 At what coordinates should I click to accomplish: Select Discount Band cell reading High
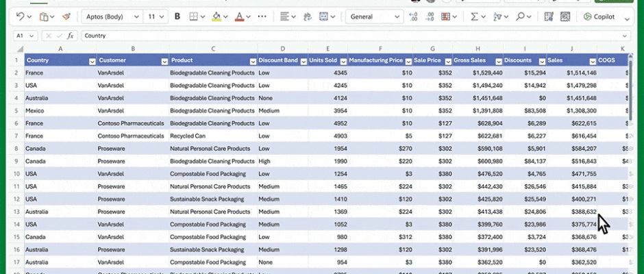tap(282, 162)
